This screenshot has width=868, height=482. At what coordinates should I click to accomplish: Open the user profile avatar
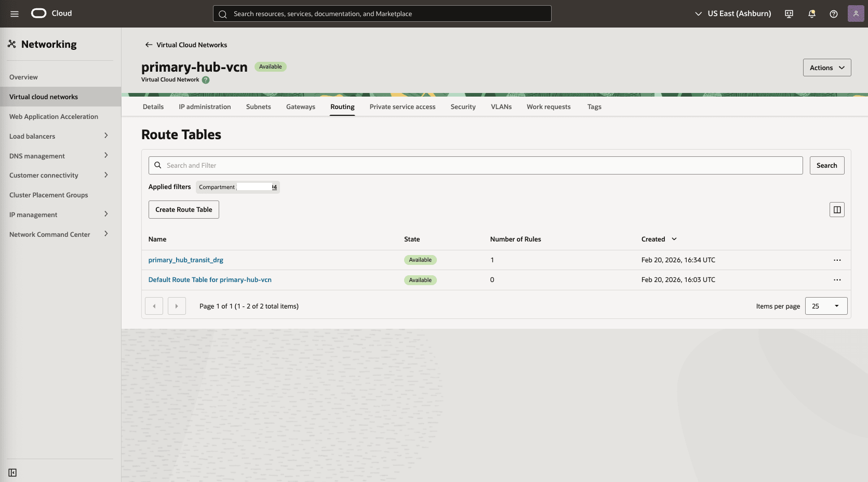click(856, 14)
